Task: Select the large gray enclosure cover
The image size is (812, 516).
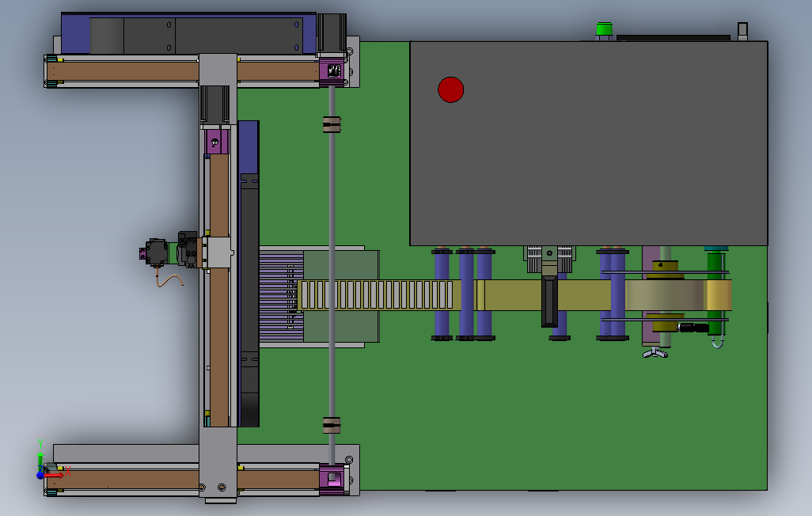Action: tap(588, 143)
